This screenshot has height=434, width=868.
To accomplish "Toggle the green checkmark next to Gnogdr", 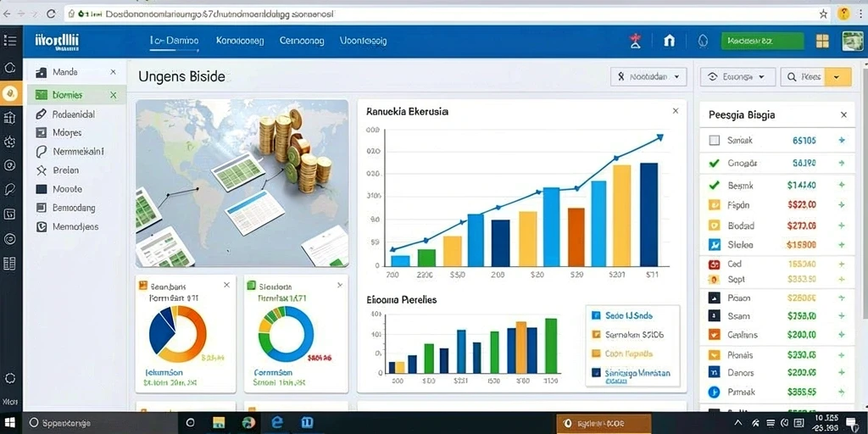I will [714, 164].
